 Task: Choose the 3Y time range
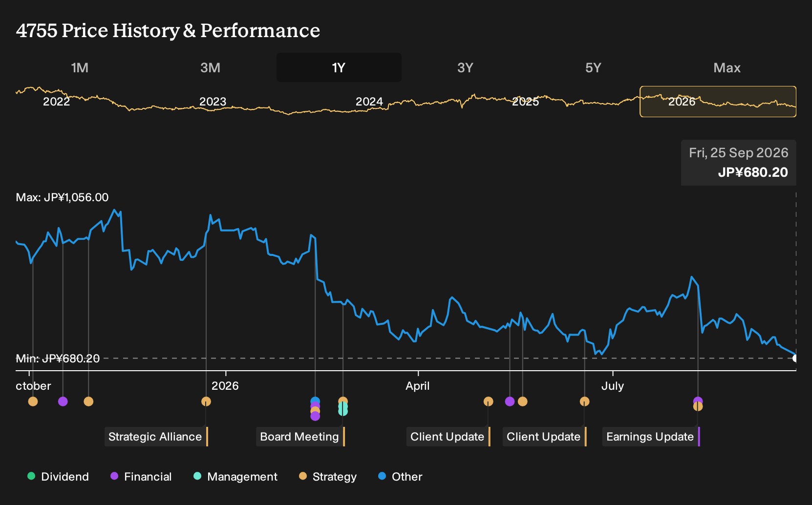click(465, 67)
